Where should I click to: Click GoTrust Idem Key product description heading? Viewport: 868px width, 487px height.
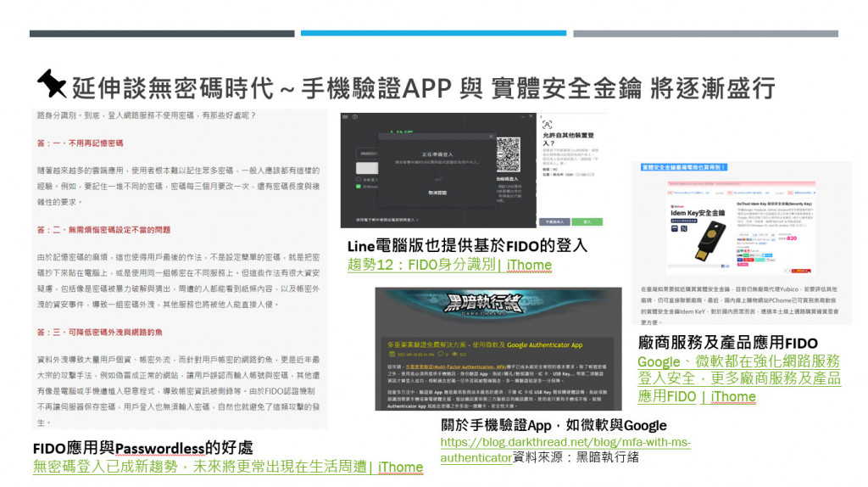pos(773,204)
